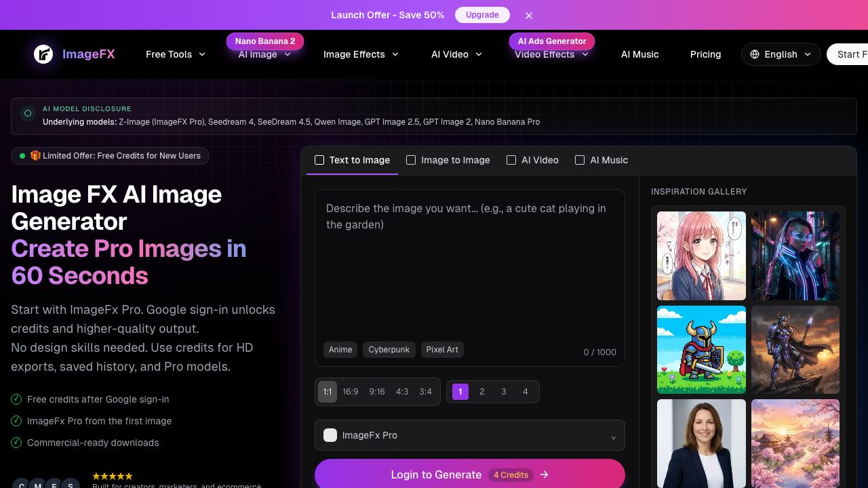
Task: Open the Pricing page
Action: pyautogui.click(x=705, y=54)
